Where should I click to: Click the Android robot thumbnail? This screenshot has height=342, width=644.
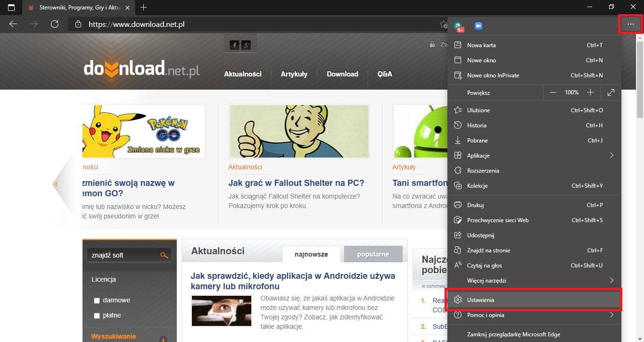(x=420, y=131)
